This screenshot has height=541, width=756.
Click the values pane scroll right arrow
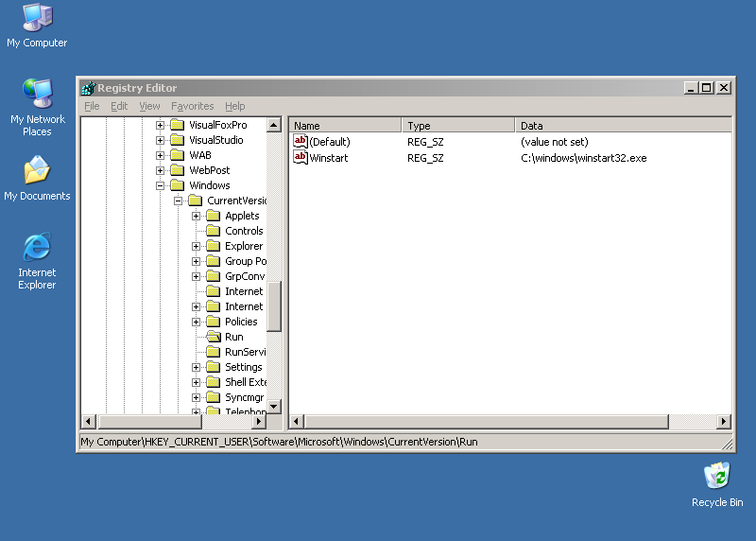coord(724,421)
